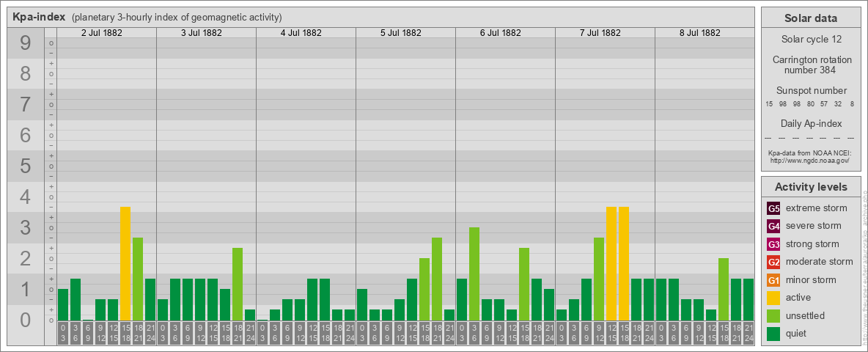Click 'Kpa-data from NOAA NCEI:' text
This screenshot has height=352, width=868.
click(809, 153)
